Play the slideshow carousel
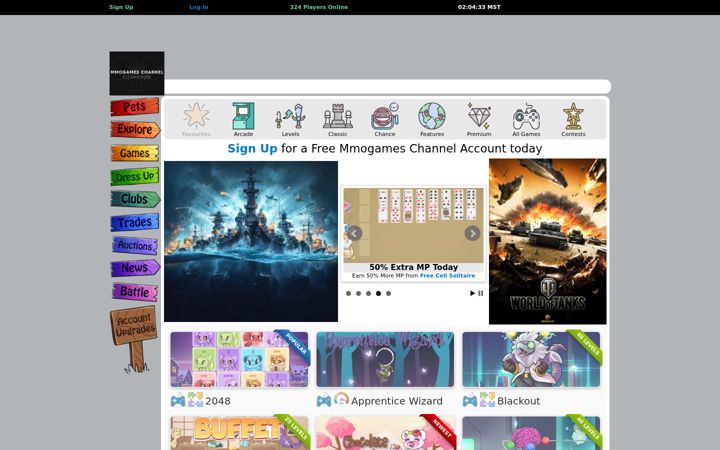This screenshot has width=720, height=450. point(472,293)
